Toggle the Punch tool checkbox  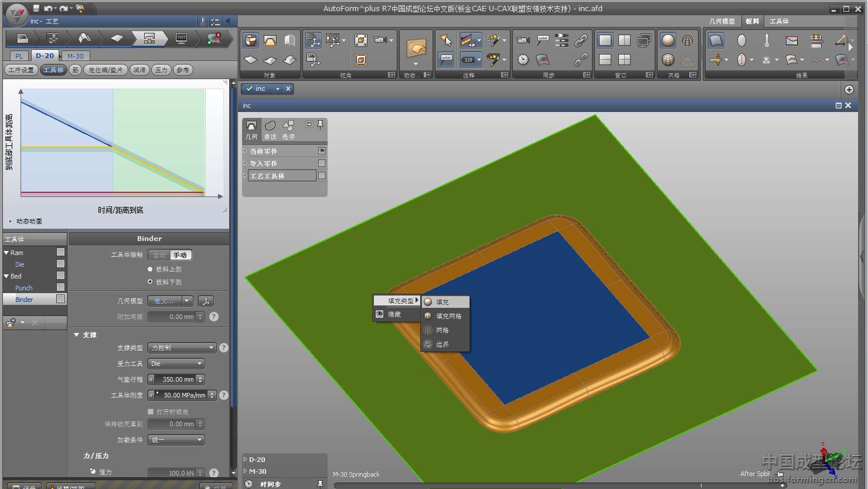point(60,287)
